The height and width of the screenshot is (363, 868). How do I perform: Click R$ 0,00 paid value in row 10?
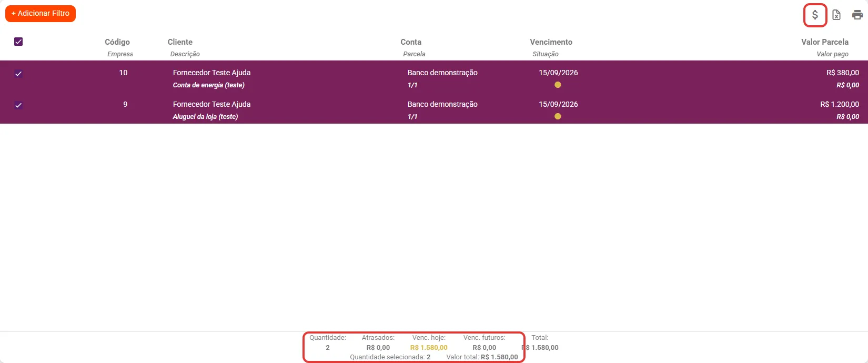(847, 85)
